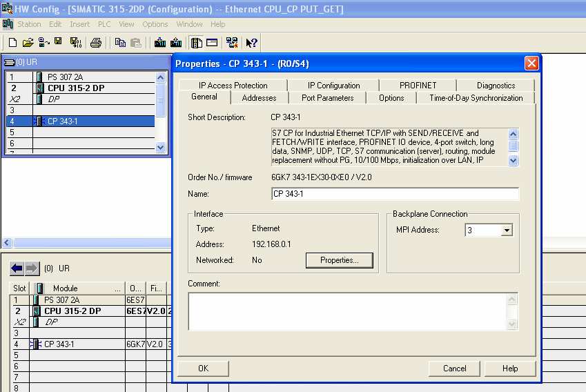Print the configuration using printer icon
586x392 pixels.
(x=96, y=43)
